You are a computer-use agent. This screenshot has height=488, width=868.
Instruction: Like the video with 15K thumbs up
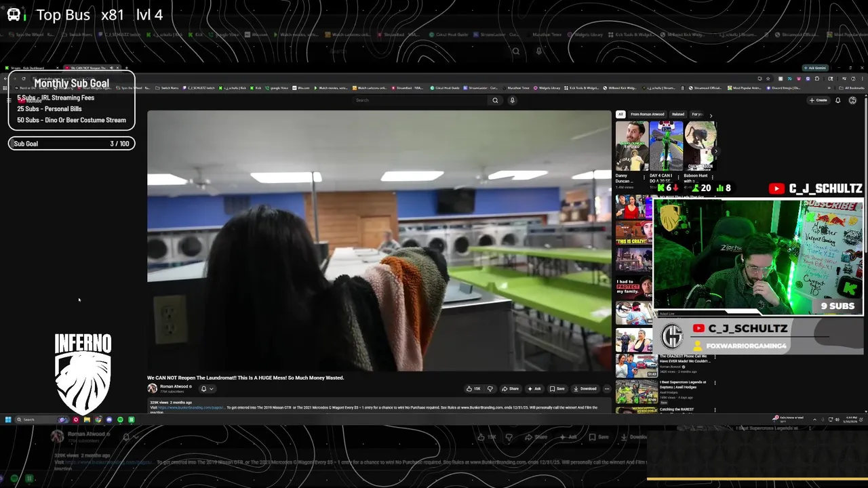(473, 388)
